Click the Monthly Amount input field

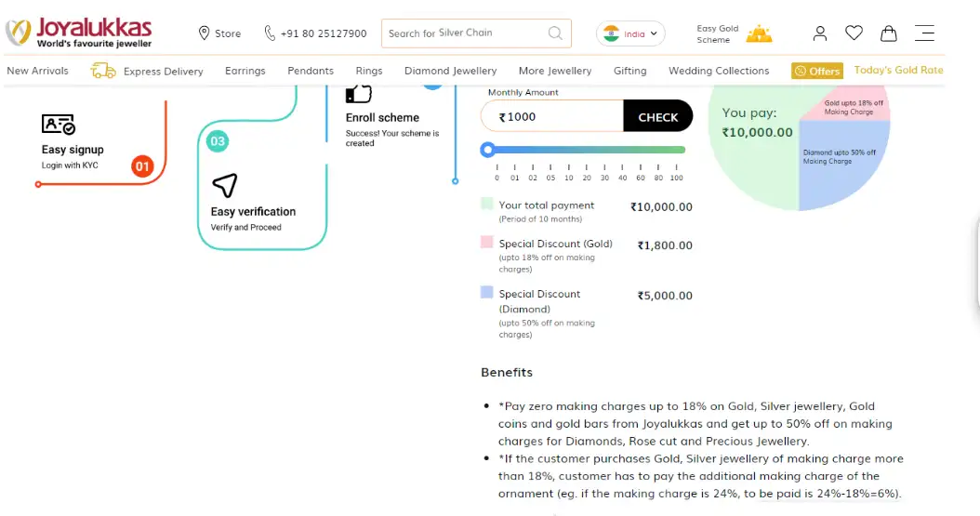click(553, 117)
